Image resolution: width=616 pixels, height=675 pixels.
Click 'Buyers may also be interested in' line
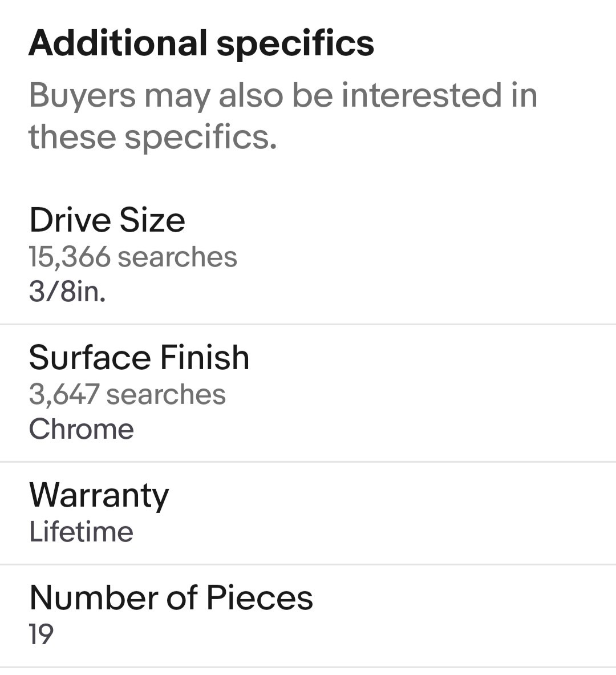click(283, 95)
